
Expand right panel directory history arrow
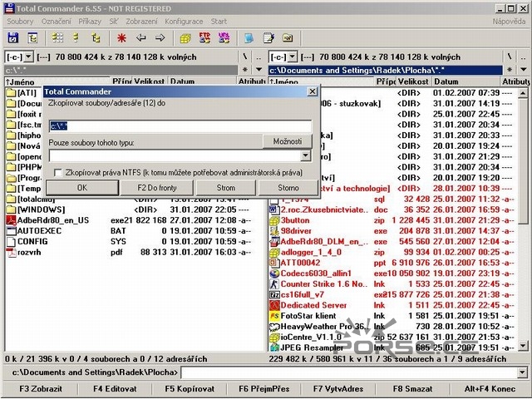524,70
